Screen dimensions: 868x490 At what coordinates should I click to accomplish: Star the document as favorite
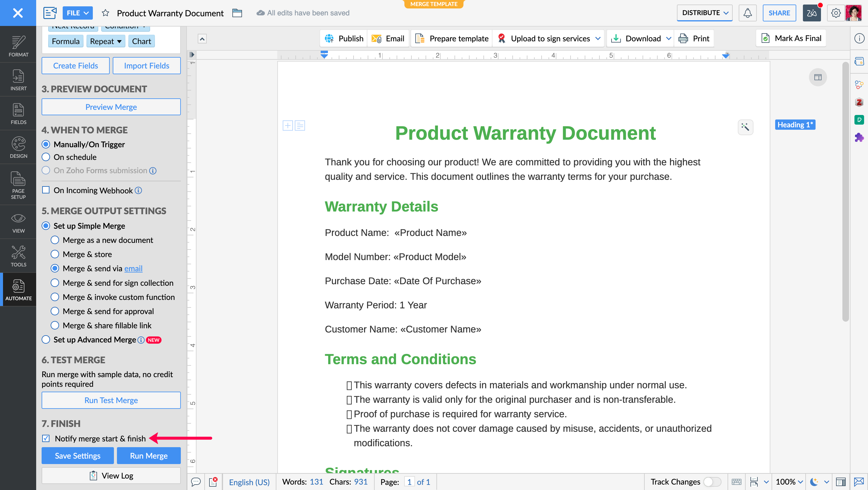tap(105, 13)
